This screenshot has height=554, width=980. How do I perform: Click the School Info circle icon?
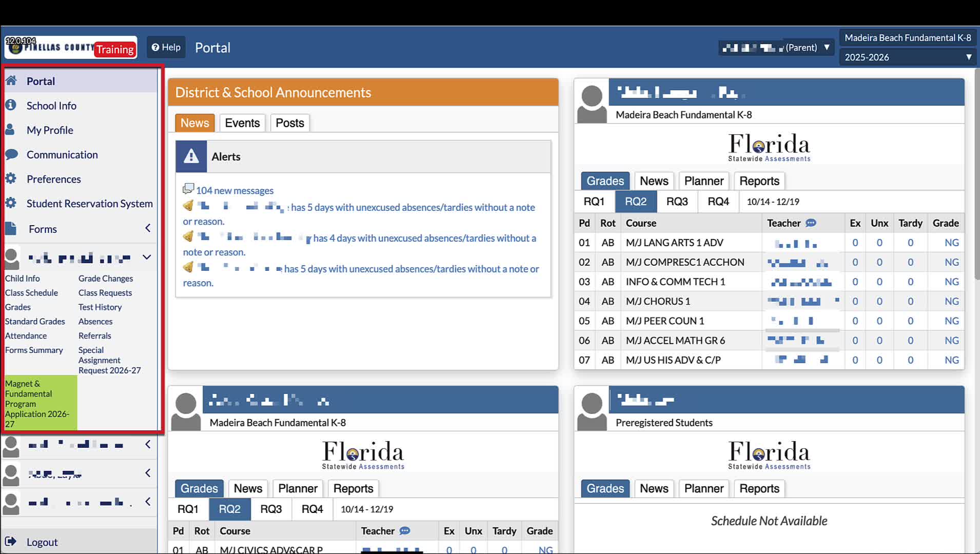[x=11, y=105]
